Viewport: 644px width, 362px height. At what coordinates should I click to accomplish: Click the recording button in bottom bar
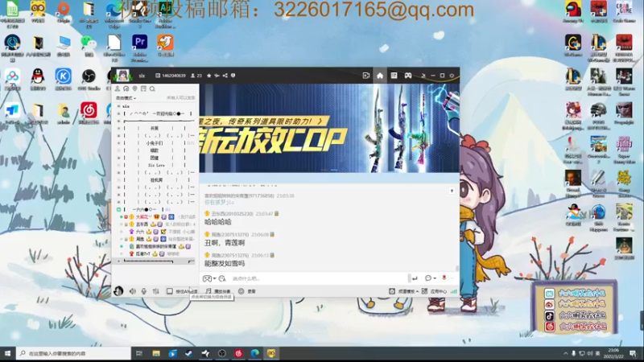(x=247, y=291)
